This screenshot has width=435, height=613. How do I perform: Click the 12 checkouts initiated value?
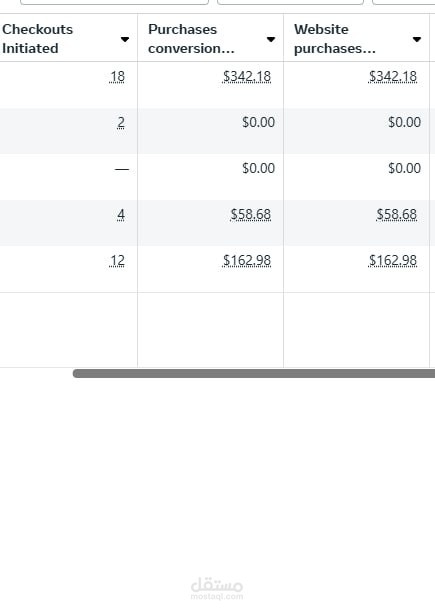pos(117,260)
